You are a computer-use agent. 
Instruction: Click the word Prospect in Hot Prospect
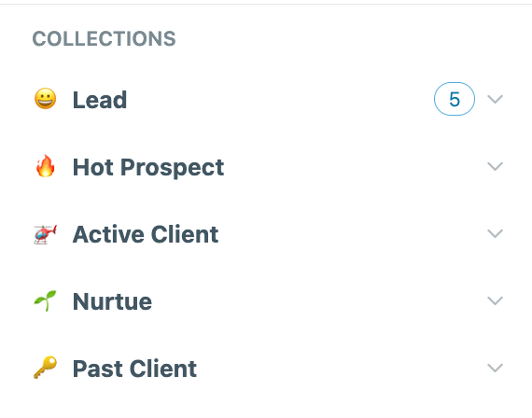(172, 168)
